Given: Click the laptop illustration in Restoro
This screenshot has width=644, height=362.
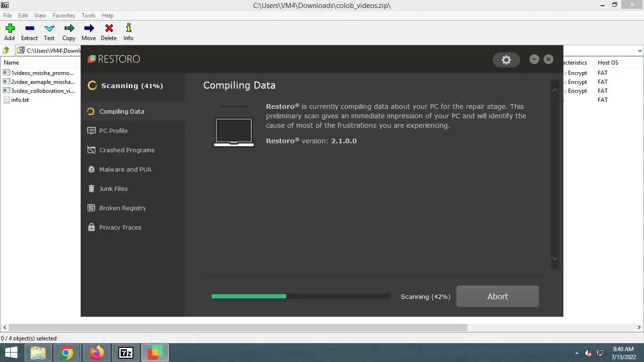Looking at the screenshot, I should pyautogui.click(x=234, y=132).
